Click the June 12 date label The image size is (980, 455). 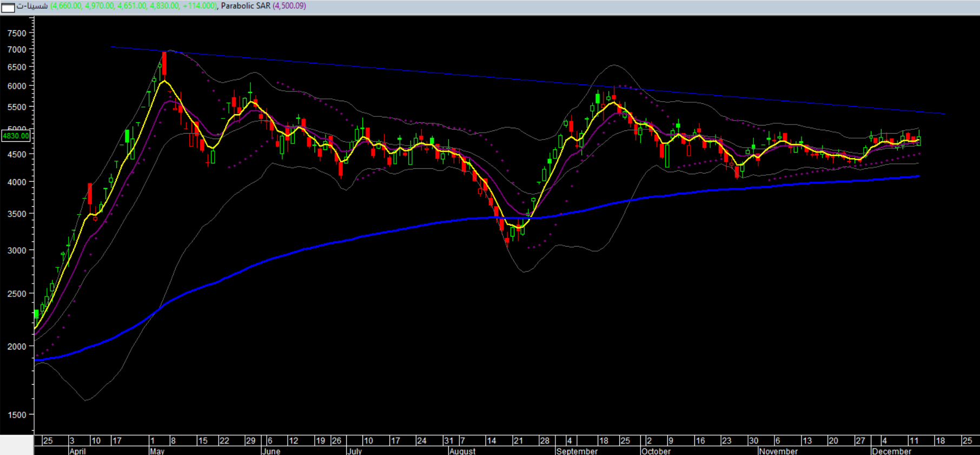[294, 440]
